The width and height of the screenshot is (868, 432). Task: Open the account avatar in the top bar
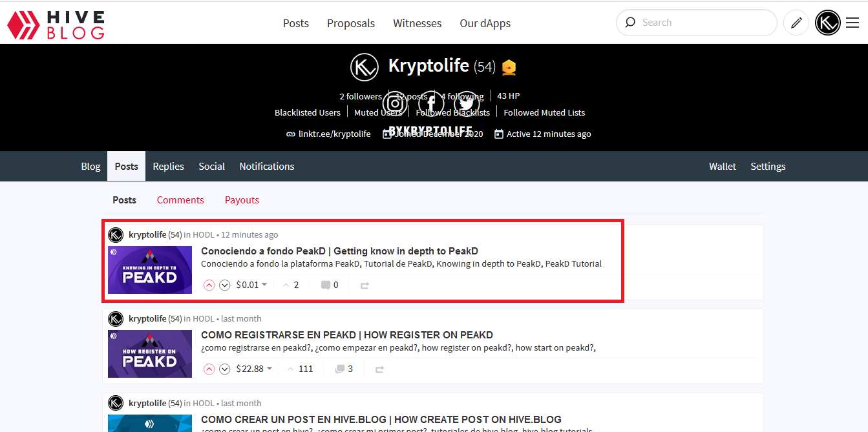point(828,23)
